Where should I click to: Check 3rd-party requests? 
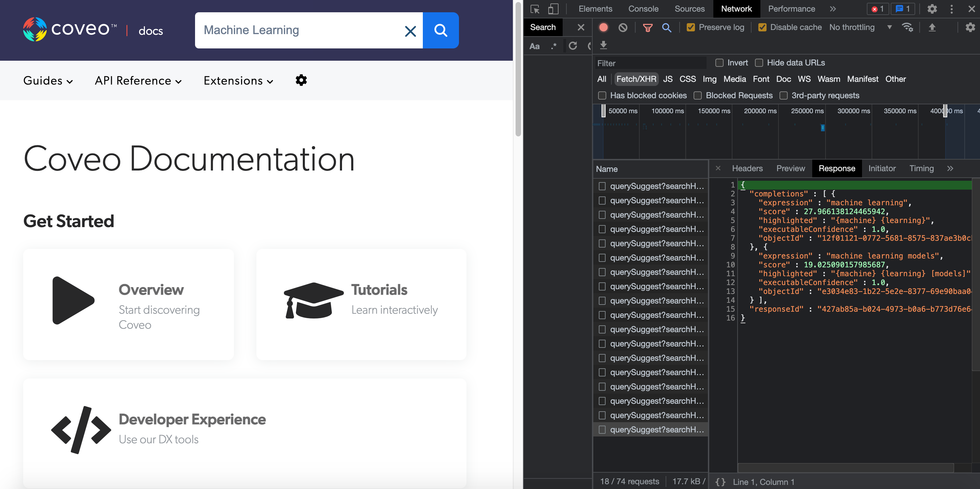click(x=783, y=95)
